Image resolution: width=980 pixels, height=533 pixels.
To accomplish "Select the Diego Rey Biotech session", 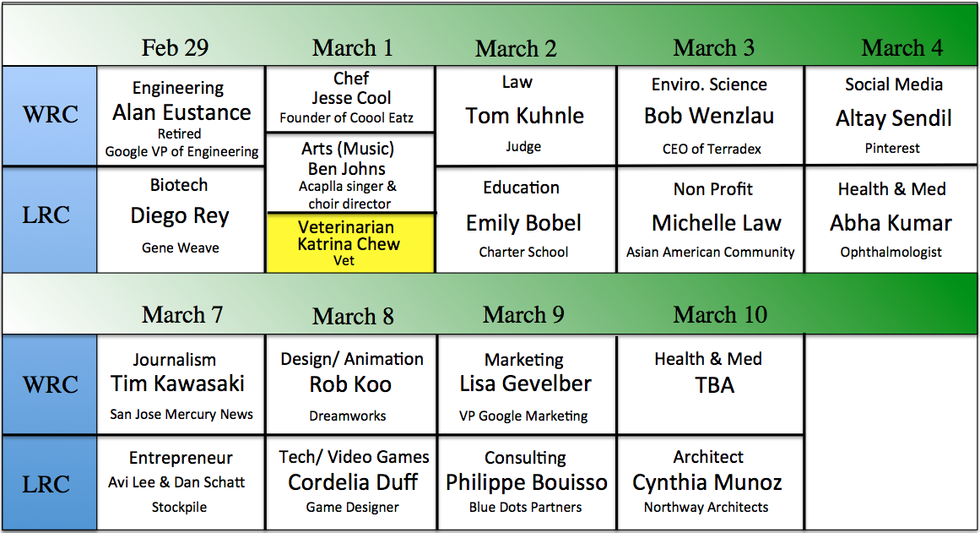I will (180, 219).
